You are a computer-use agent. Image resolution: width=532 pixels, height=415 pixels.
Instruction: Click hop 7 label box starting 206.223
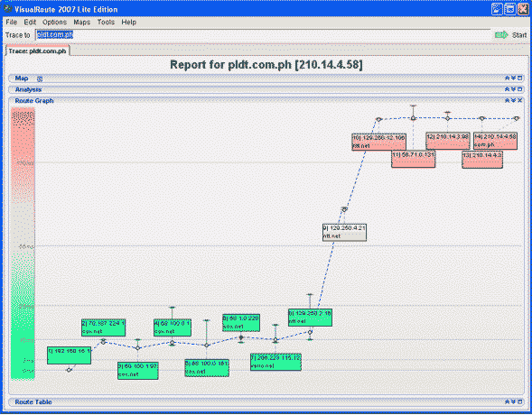[x=275, y=362]
